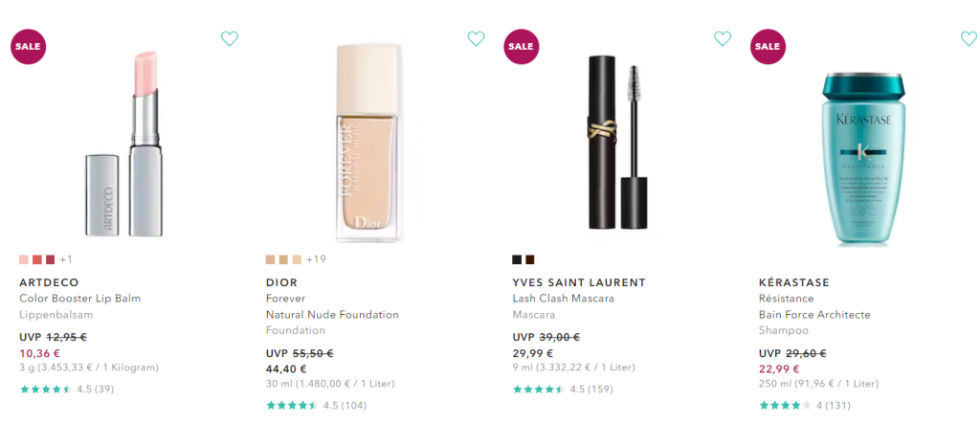Expand extra Artdeco shade (+1)
The height and width of the screenshot is (423, 980).
[x=66, y=259]
